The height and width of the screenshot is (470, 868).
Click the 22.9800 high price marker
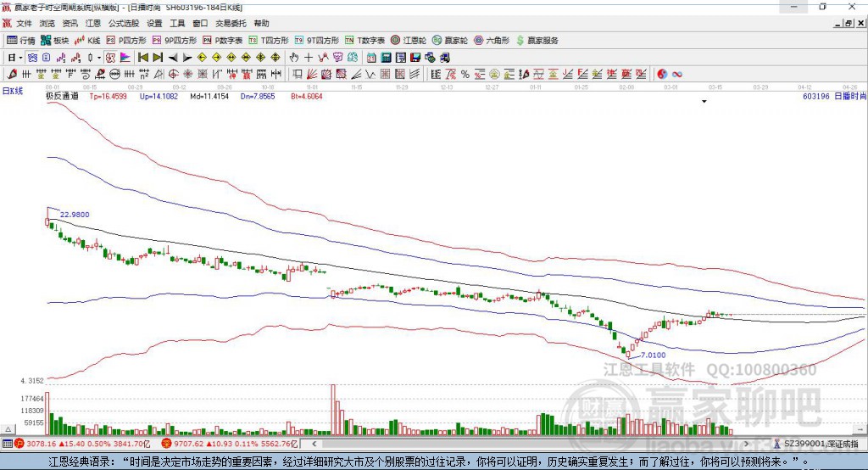point(75,215)
